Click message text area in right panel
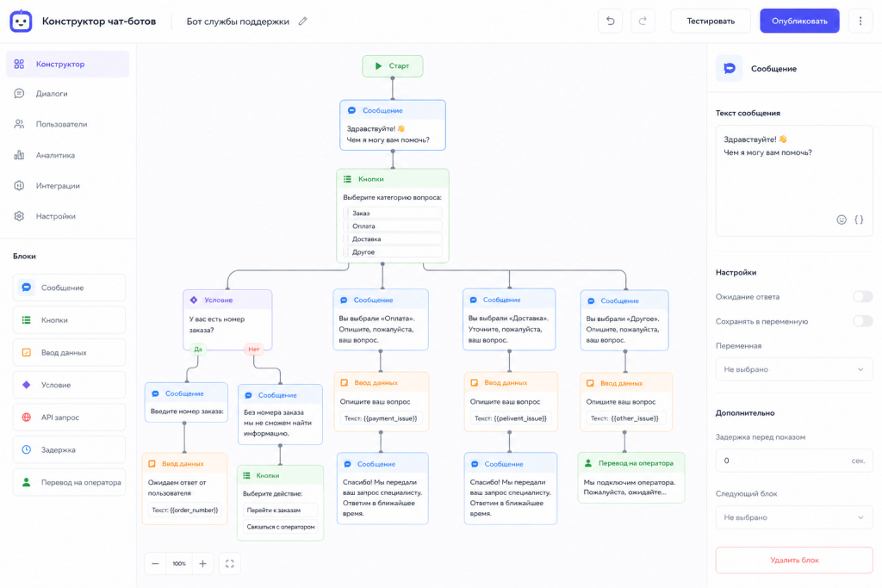Image resolution: width=882 pixels, height=588 pixels. click(x=793, y=181)
